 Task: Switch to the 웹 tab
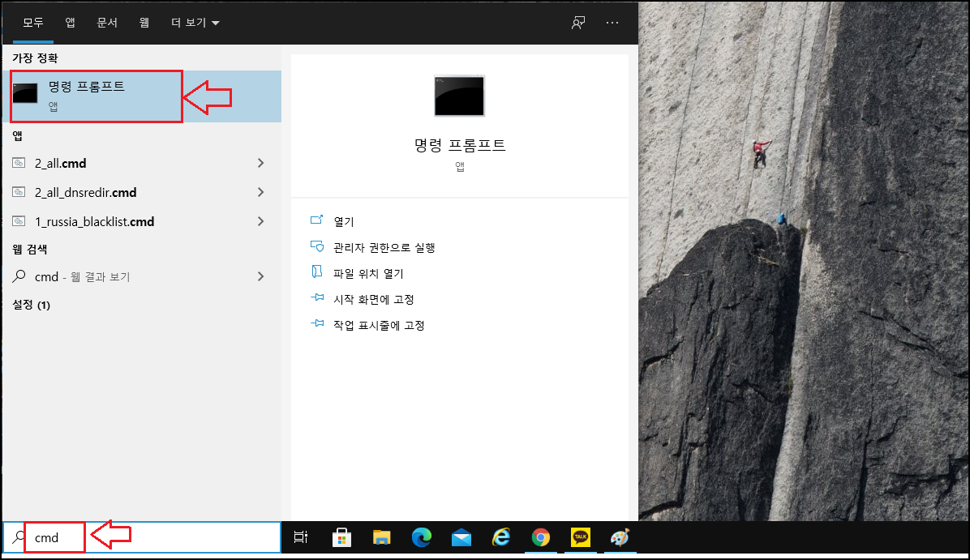click(144, 22)
